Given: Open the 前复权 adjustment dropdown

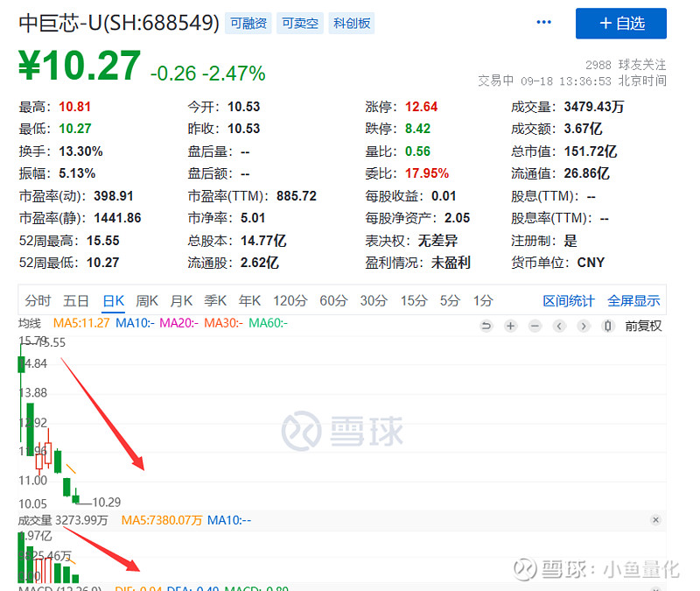Looking at the screenshot, I should (643, 326).
